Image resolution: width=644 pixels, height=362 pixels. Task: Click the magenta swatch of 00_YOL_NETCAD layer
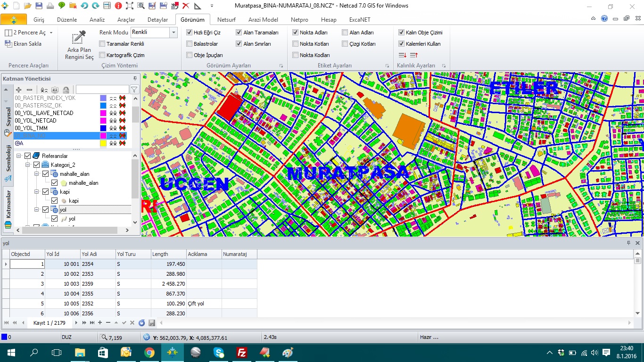103,121
